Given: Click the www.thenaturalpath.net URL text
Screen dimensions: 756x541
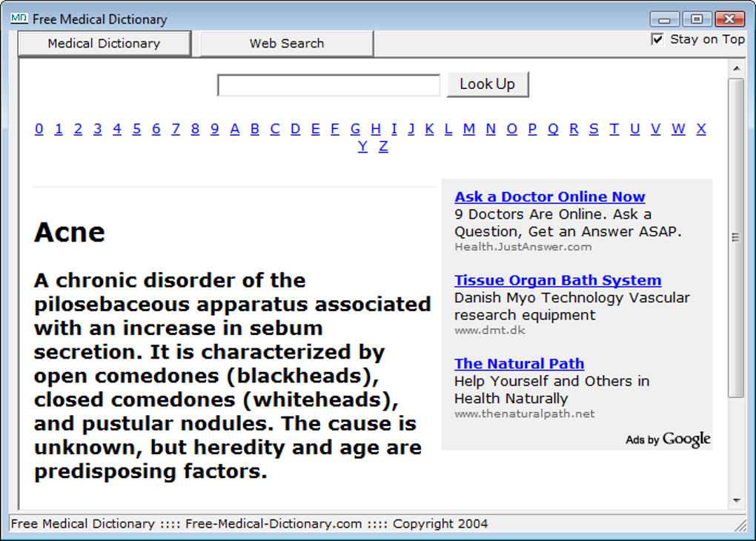Looking at the screenshot, I should coord(525,414).
